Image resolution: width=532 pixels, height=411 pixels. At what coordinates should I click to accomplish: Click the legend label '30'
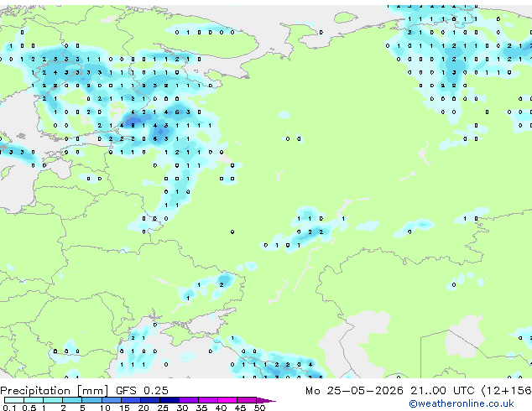pyautogui.click(x=182, y=408)
